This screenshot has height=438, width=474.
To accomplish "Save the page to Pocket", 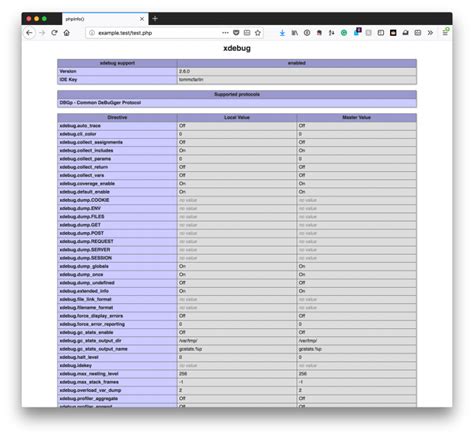I will click(236, 33).
